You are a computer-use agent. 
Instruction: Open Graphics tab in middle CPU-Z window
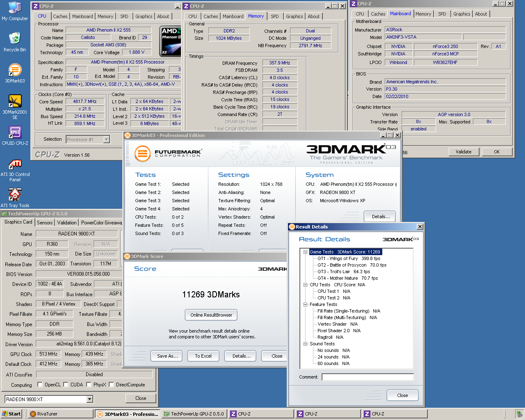(x=294, y=16)
